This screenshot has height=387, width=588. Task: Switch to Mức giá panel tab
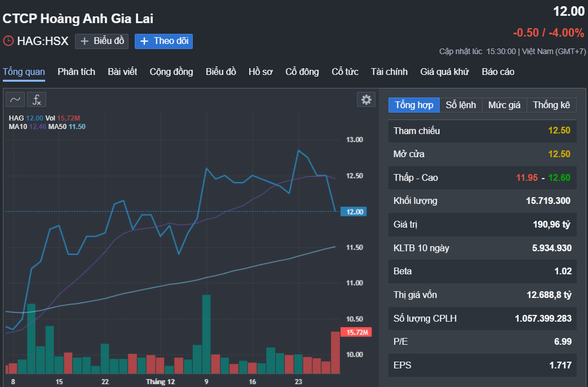(x=505, y=105)
